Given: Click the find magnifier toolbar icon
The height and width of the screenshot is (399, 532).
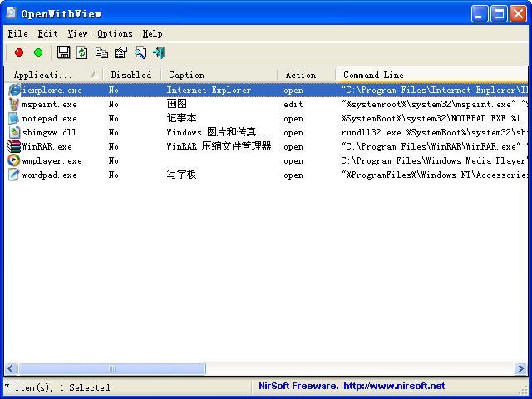Looking at the screenshot, I should (140, 52).
